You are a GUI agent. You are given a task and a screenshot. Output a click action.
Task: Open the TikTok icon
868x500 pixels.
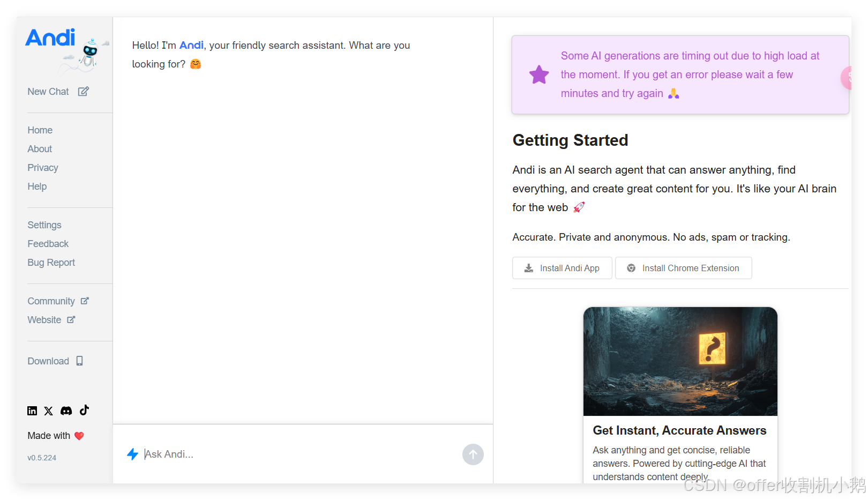(84, 411)
